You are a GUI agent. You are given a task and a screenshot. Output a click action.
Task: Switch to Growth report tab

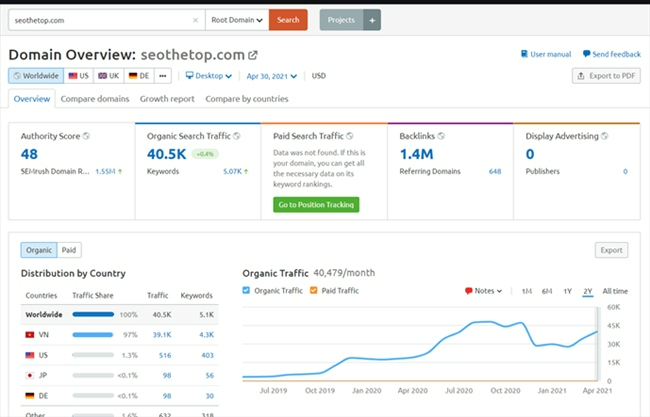pos(167,99)
